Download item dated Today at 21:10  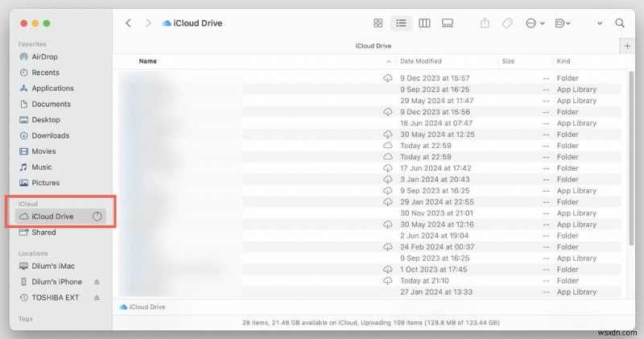[x=388, y=281]
